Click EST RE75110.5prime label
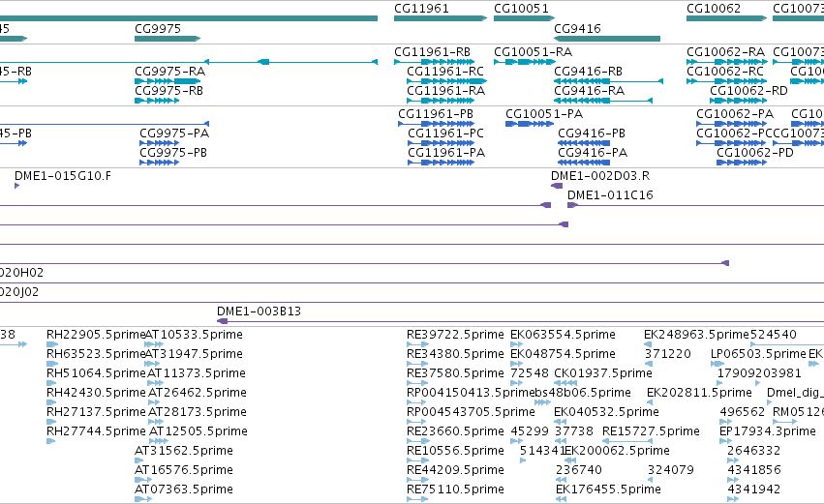The height and width of the screenshot is (504, 824). pos(455,489)
